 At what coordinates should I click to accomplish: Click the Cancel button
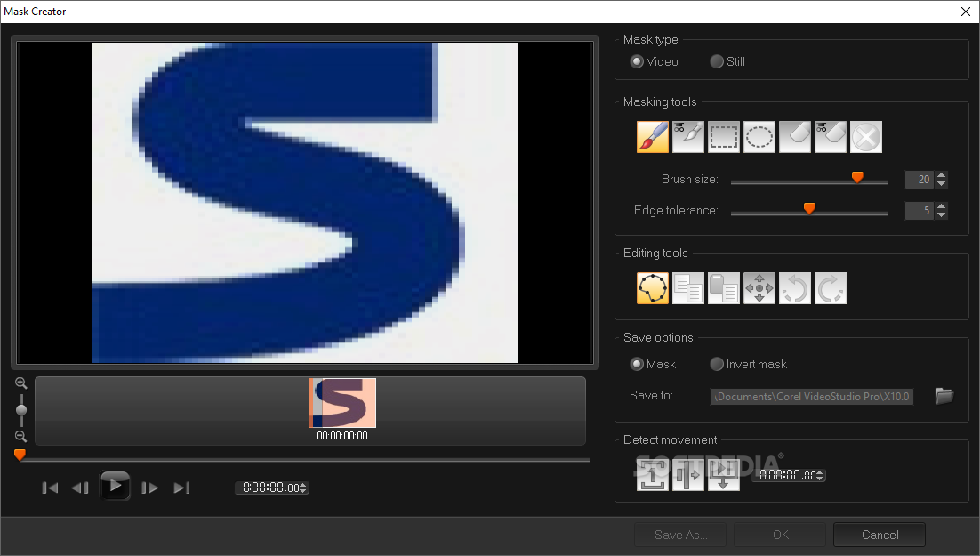pos(880,535)
